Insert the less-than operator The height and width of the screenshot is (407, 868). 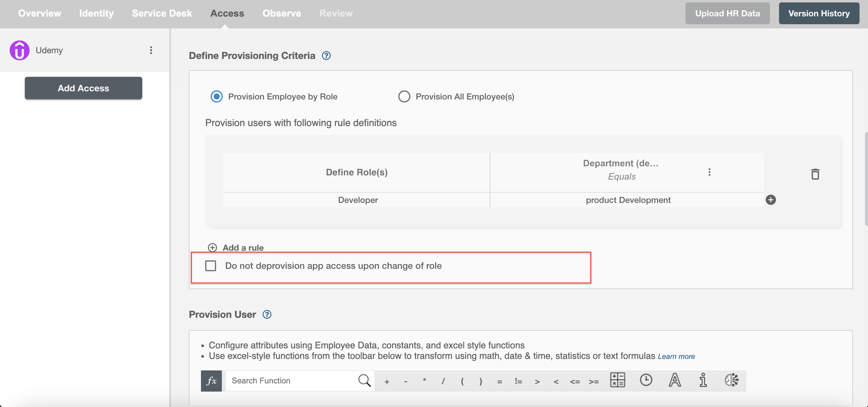[x=556, y=382]
